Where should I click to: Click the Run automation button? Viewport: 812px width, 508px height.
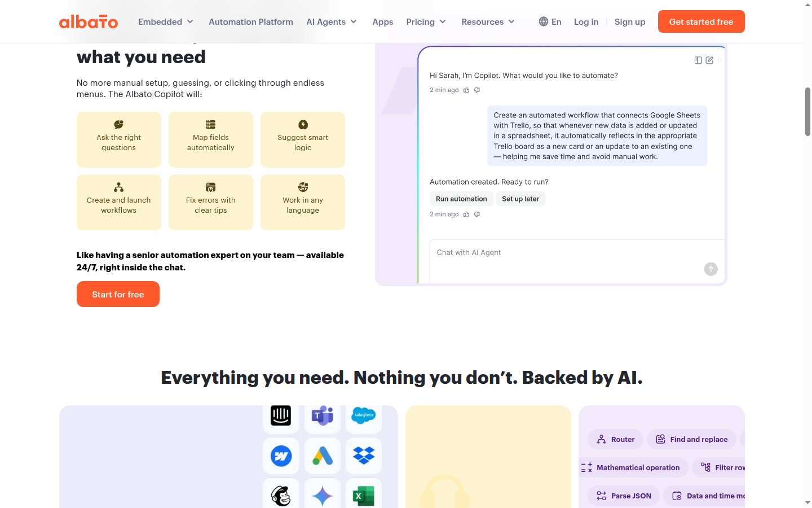pos(461,199)
